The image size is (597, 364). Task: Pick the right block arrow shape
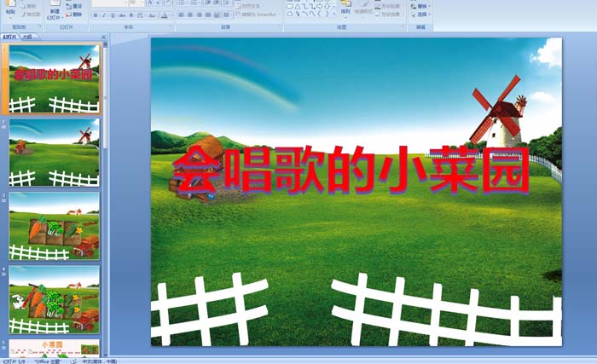(319, 7)
